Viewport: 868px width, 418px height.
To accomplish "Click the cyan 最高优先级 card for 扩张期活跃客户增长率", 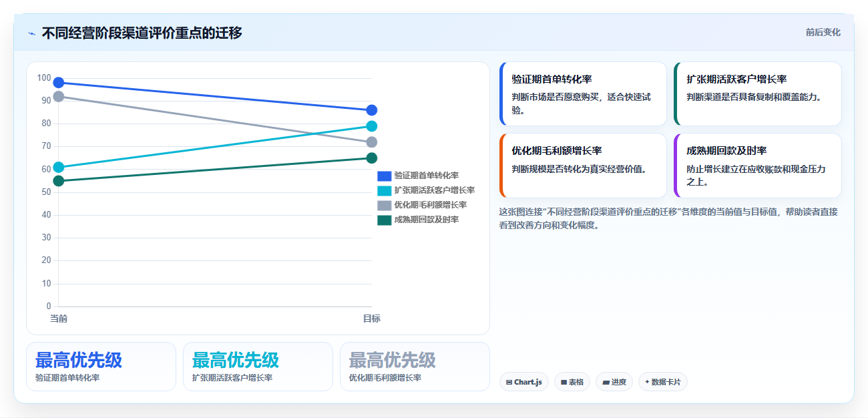I will click(258, 367).
